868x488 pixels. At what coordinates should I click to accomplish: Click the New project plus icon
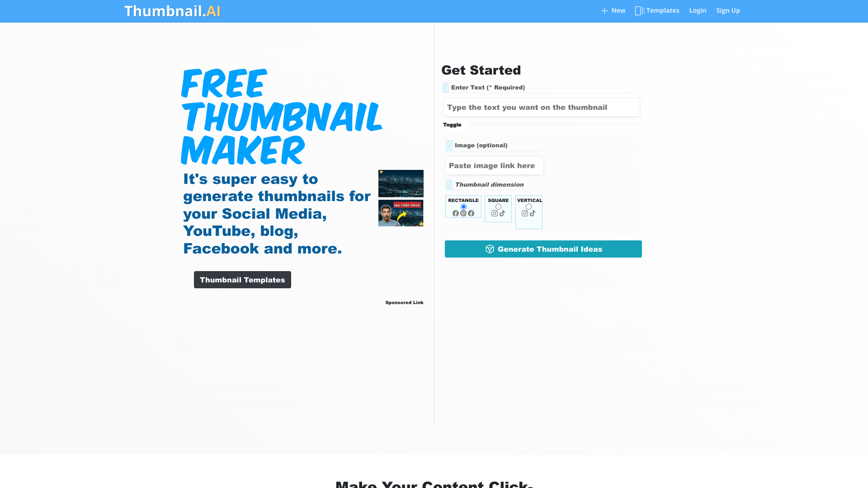pos(604,11)
